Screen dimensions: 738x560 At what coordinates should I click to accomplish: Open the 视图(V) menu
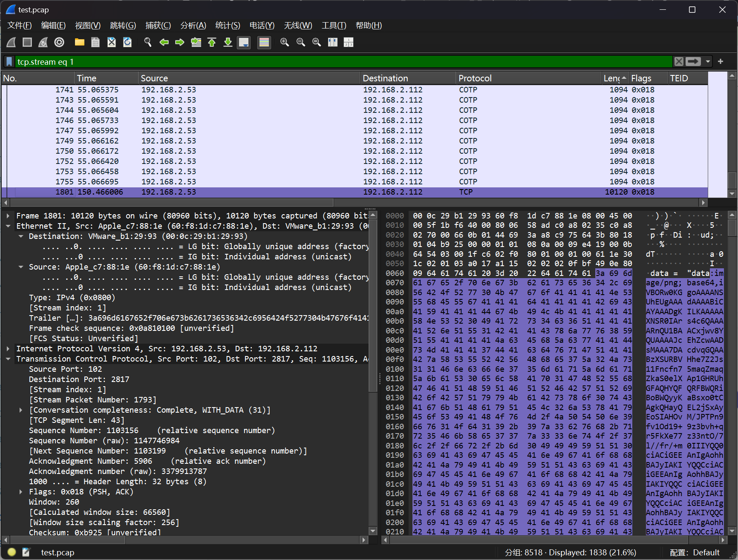[x=88, y=26]
